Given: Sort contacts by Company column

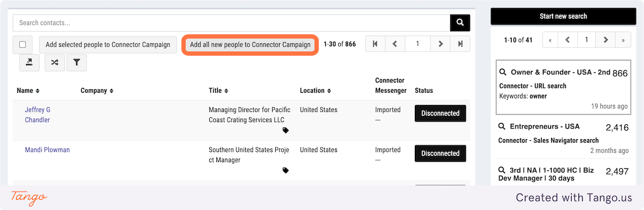Looking at the screenshot, I should pyautogui.click(x=97, y=91).
